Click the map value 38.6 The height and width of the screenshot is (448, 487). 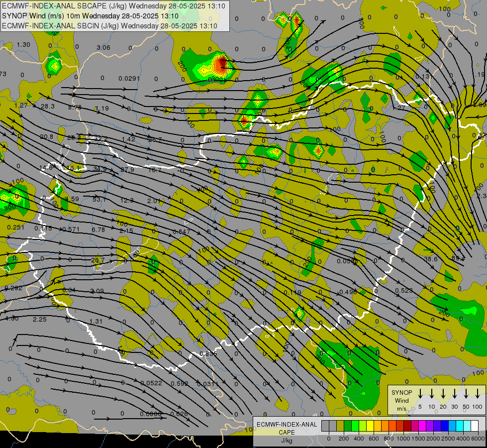(431, 259)
